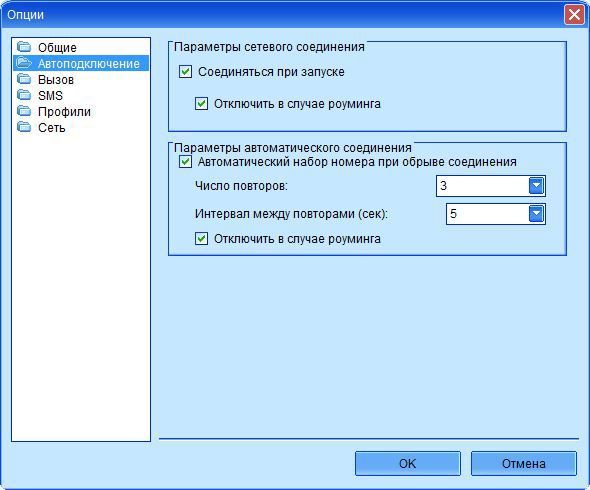Select the Общие category

pyautogui.click(x=57, y=47)
